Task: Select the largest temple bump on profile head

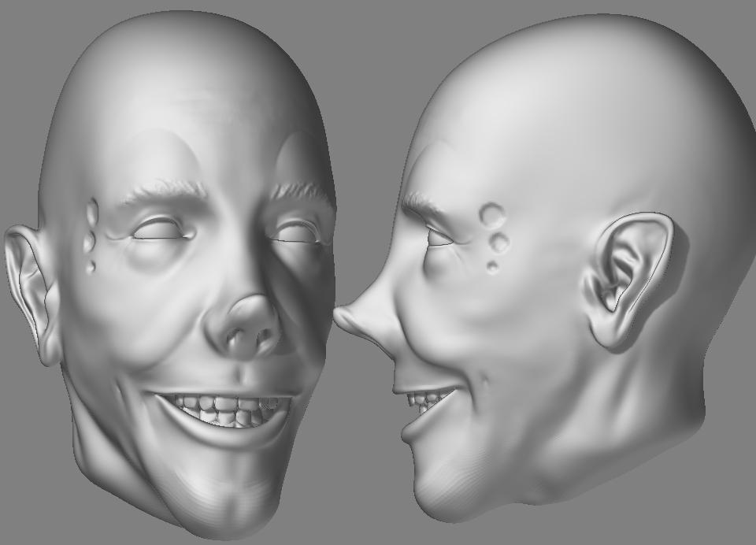Action: [x=493, y=215]
